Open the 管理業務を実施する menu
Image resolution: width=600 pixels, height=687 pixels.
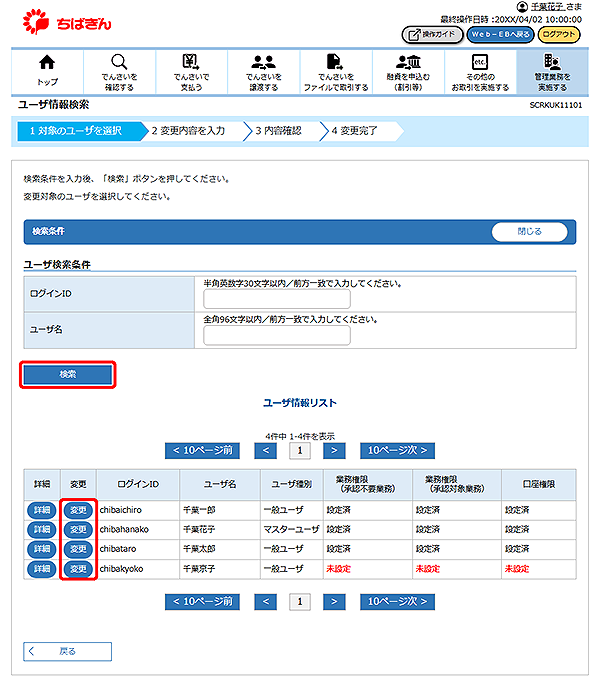click(552, 71)
